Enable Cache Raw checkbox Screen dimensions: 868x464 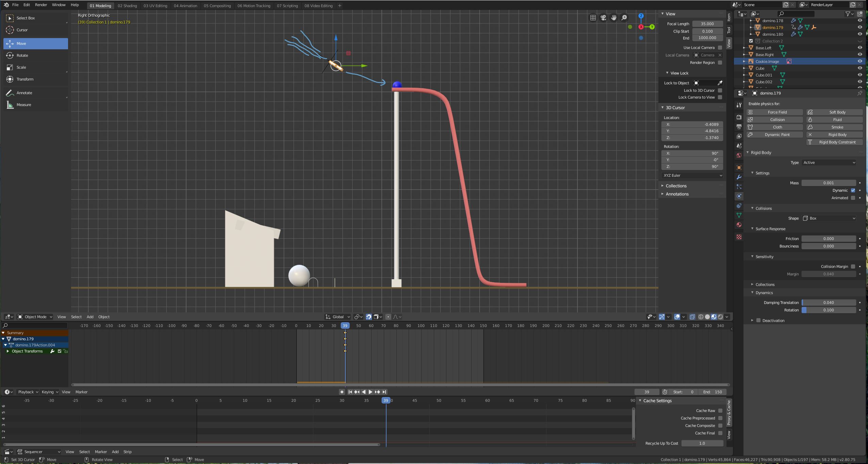[720, 411]
